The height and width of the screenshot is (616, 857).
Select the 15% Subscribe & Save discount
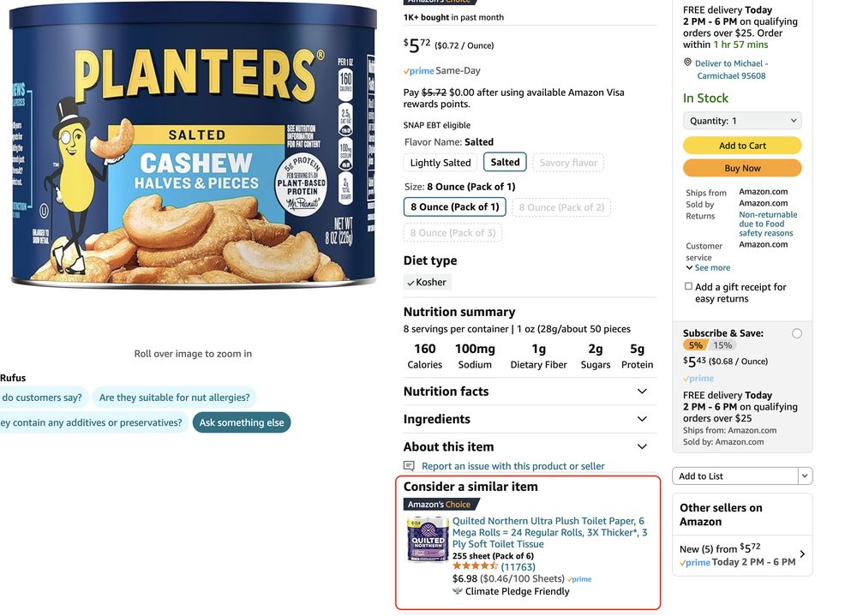722,345
